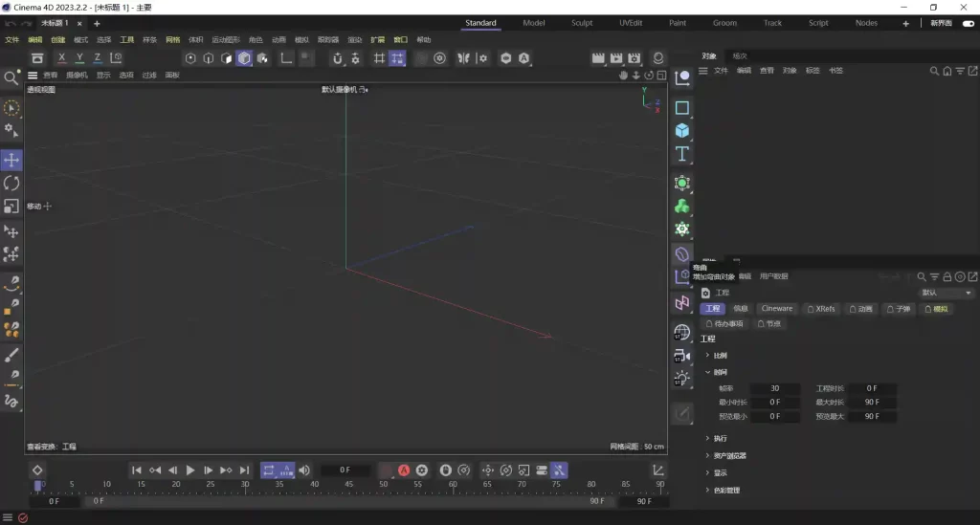Add a Cube primitive object

[x=682, y=130]
